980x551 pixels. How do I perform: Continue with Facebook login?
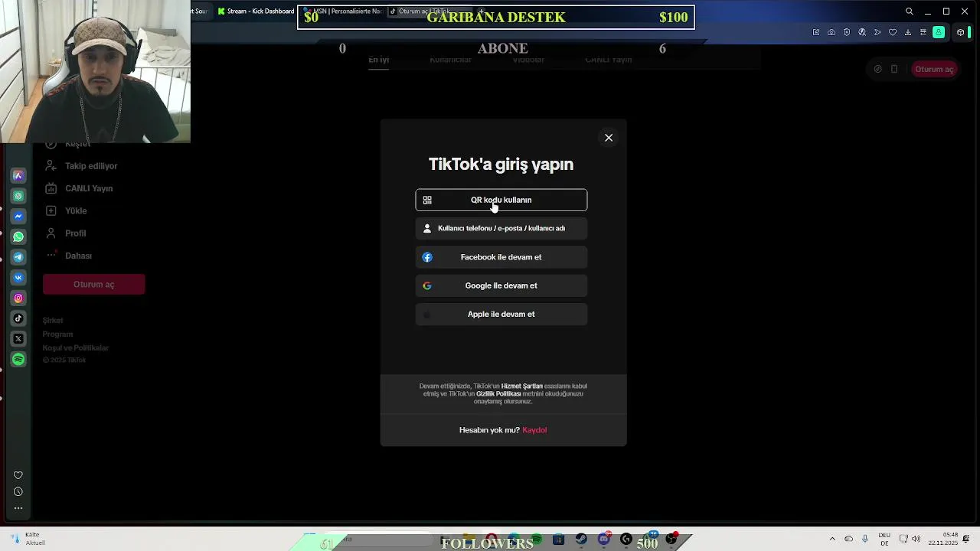[x=501, y=257]
